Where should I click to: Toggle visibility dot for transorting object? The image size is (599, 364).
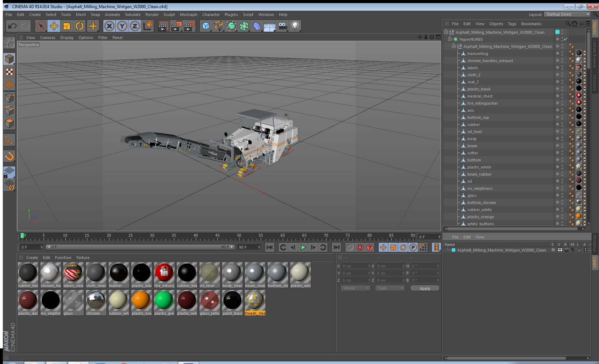pyautogui.click(x=557, y=53)
